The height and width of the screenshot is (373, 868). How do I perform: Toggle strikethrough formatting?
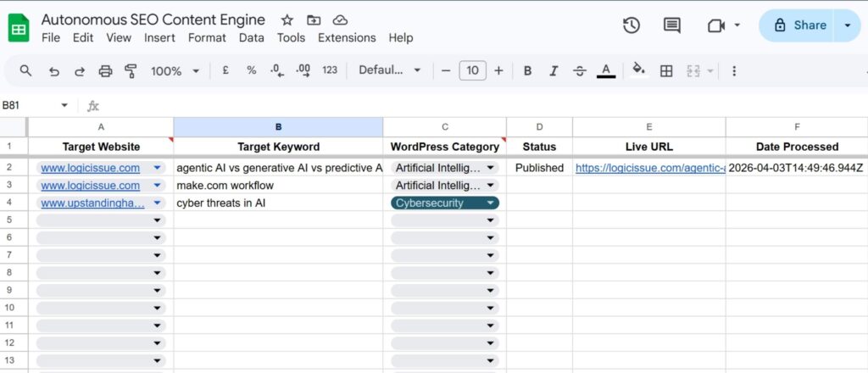(580, 71)
